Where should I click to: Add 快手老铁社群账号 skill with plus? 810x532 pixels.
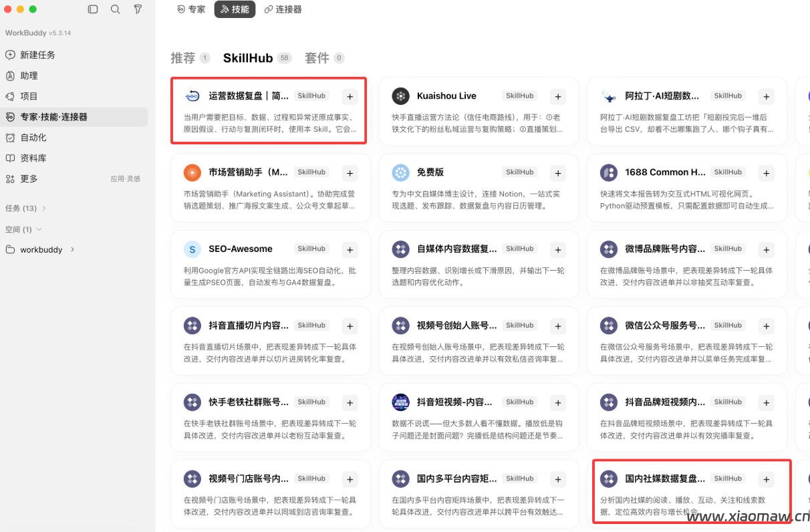click(350, 403)
